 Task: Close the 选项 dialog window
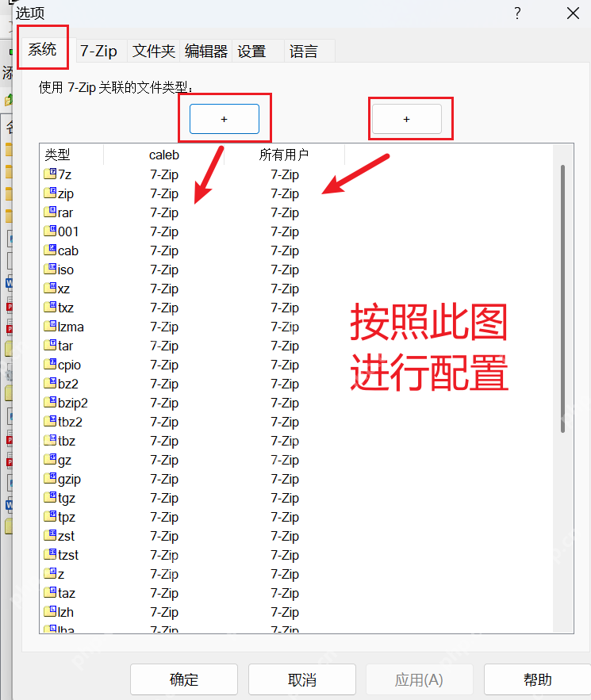pyautogui.click(x=573, y=13)
